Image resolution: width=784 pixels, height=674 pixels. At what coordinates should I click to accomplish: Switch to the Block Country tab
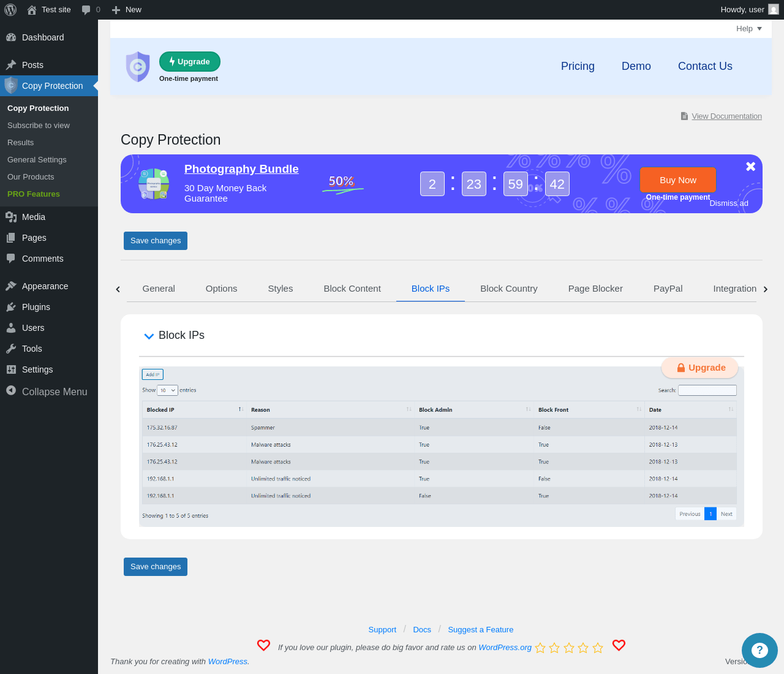coord(509,289)
